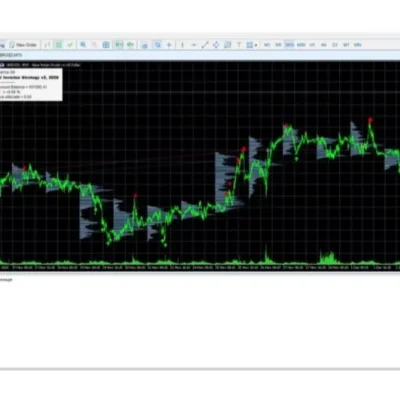Zoom in on the chart
This screenshot has width=400, height=400.
point(83,45)
